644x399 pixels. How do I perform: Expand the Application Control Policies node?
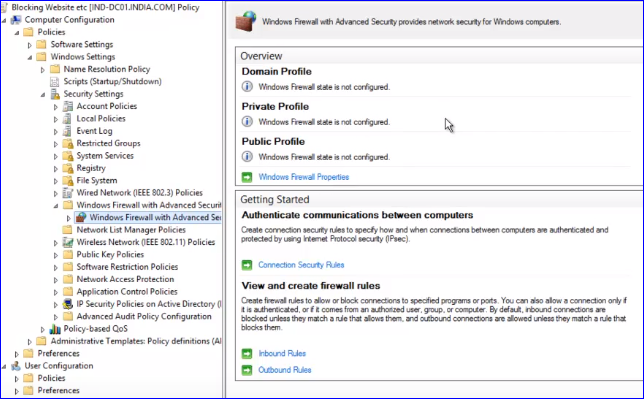point(56,292)
